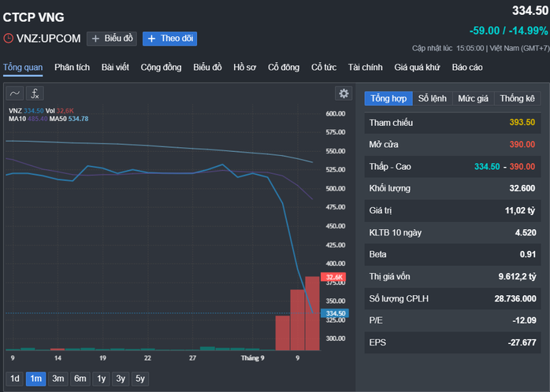Open the Phân tích tab
This screenshot has height=392, width=550.
(72, 67)
